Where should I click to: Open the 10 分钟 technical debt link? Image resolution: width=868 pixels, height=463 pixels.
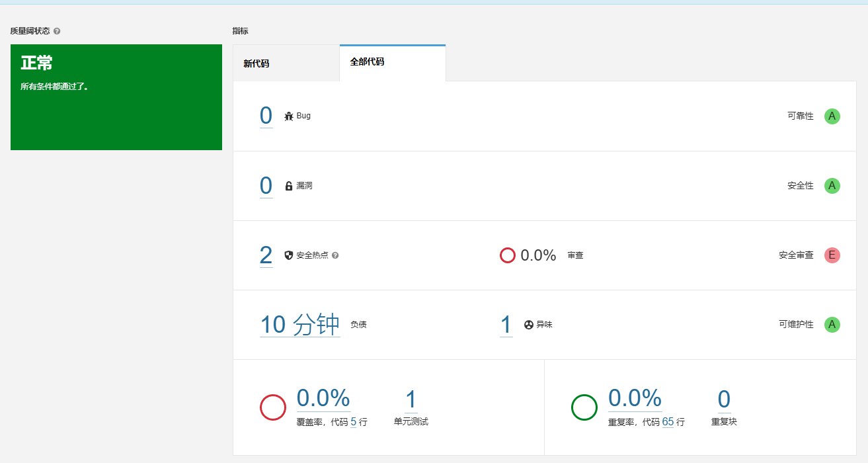[x=299, y=325]
